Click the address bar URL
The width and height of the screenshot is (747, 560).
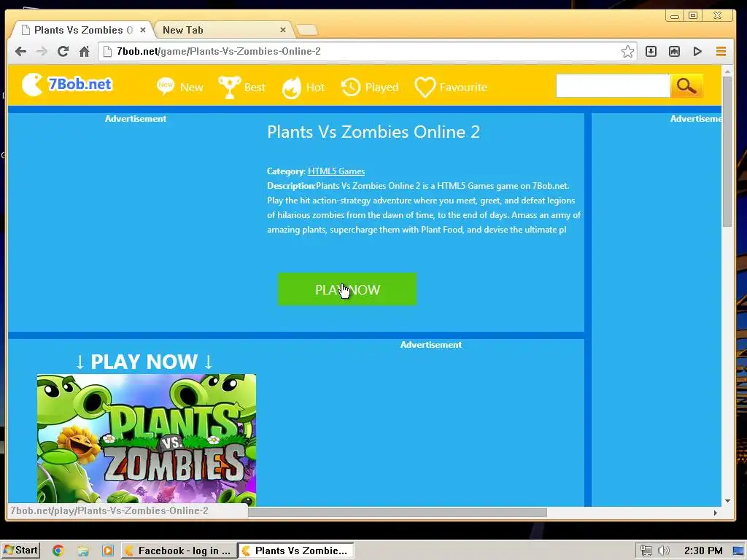tap(219, 52)
